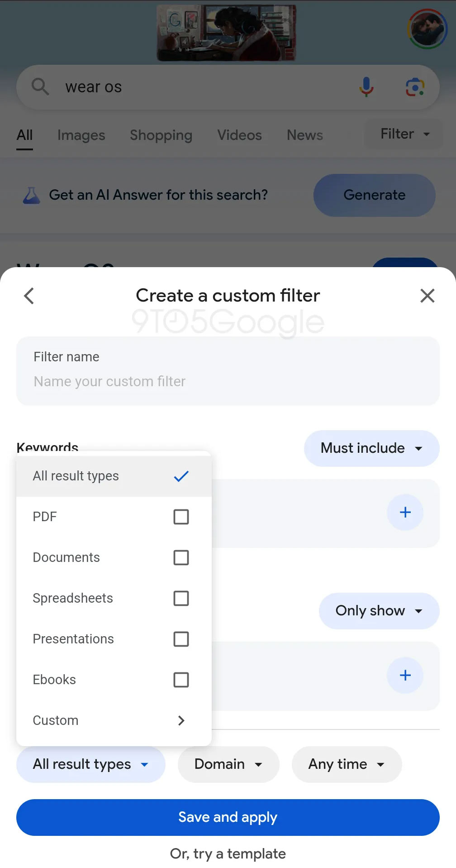The height and width of the screenshot is (868, 456).
Task: Focus the Filter name input field
Action: tap(228, 371)
